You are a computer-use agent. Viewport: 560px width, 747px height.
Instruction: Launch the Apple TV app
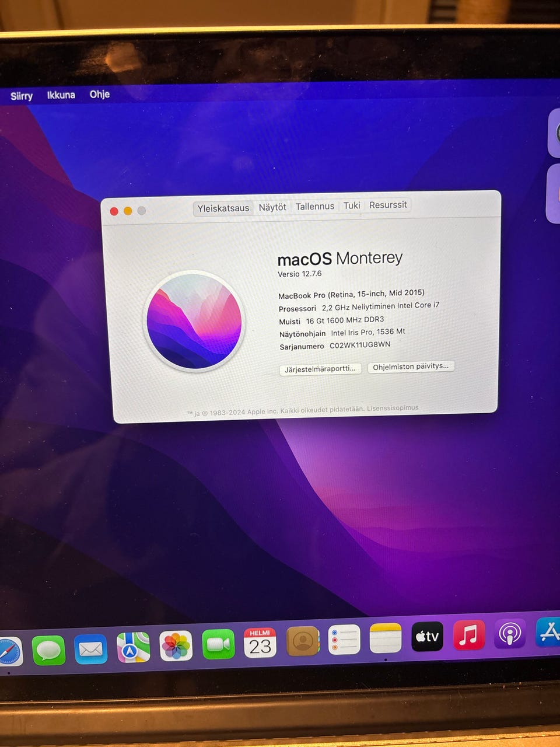428,636
